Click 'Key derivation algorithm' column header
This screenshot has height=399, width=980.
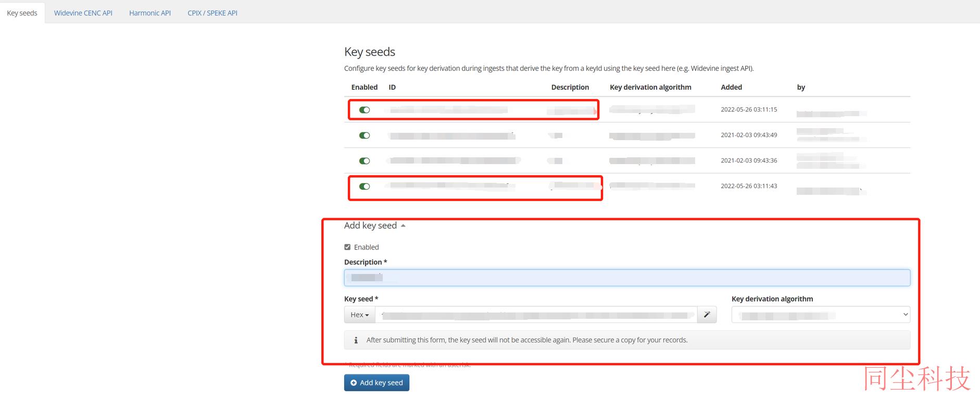point(650,87)
